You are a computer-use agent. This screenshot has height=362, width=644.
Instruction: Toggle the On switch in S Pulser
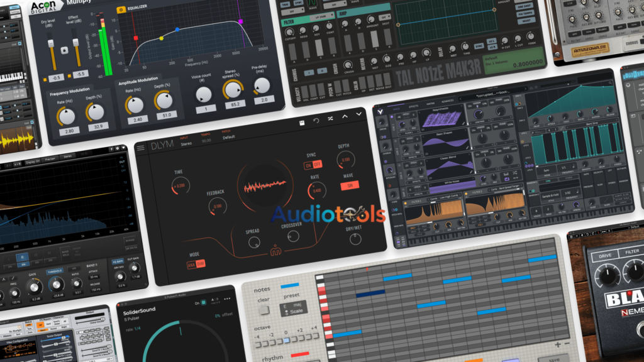point(203,302)
